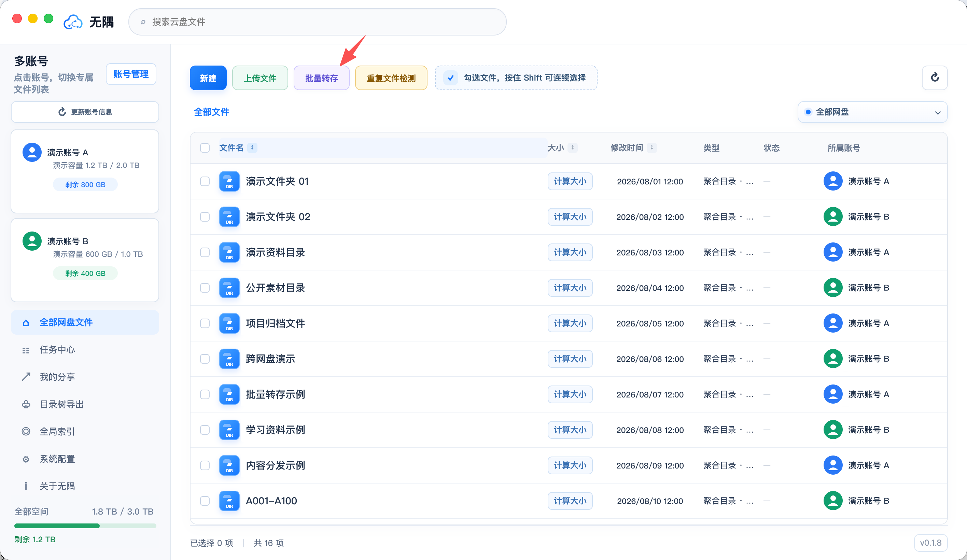Click the 无隅 cloud logo icon

(x=73, y=22)
